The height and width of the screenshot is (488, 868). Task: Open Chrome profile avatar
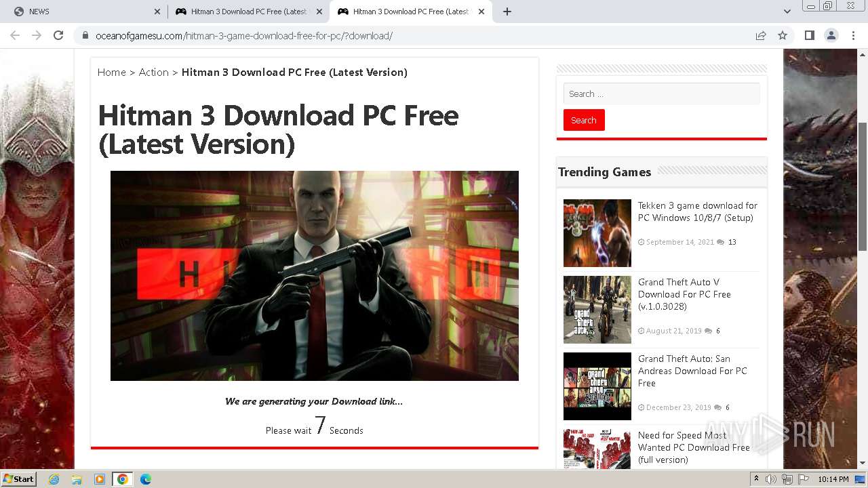831,35
